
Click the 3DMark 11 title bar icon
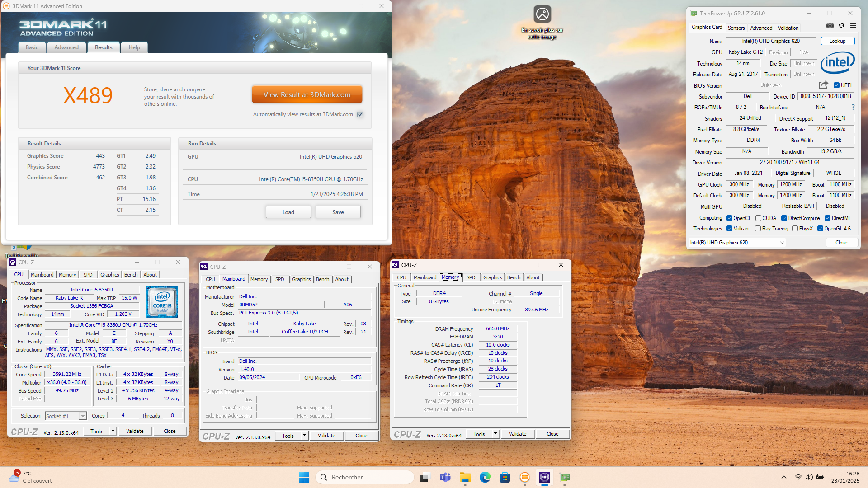(x=6, y=6)
